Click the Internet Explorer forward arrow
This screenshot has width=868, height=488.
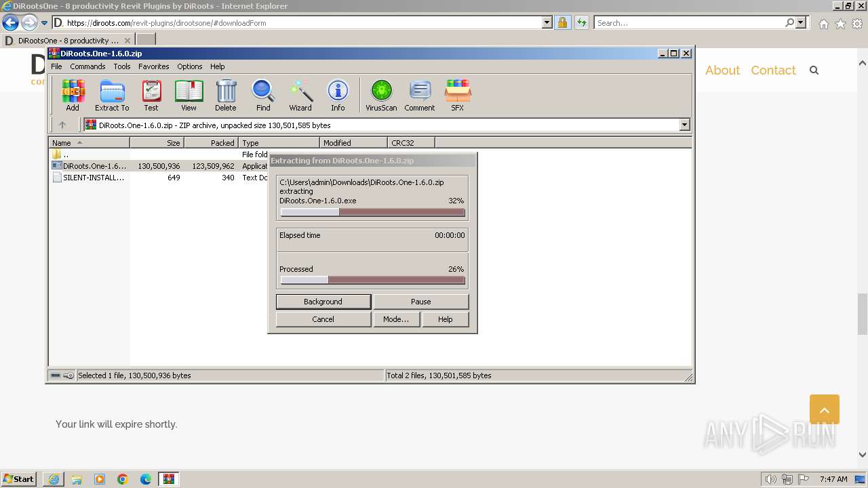[28, 22]
